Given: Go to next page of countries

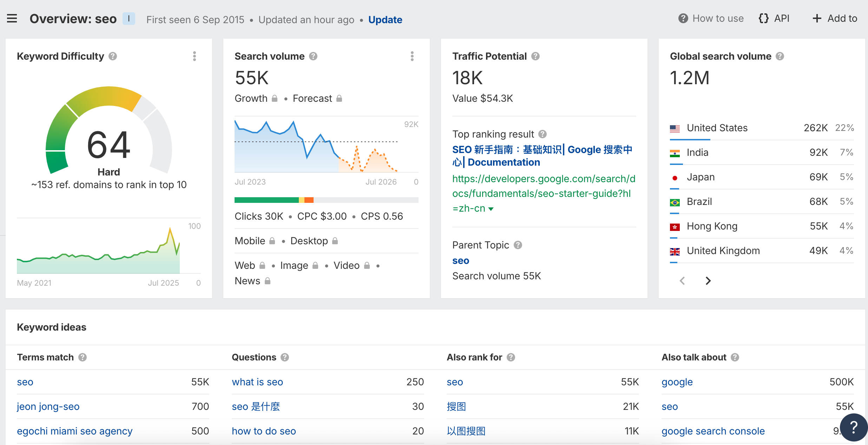Looking at the screenshot, I should click(708, 281).
